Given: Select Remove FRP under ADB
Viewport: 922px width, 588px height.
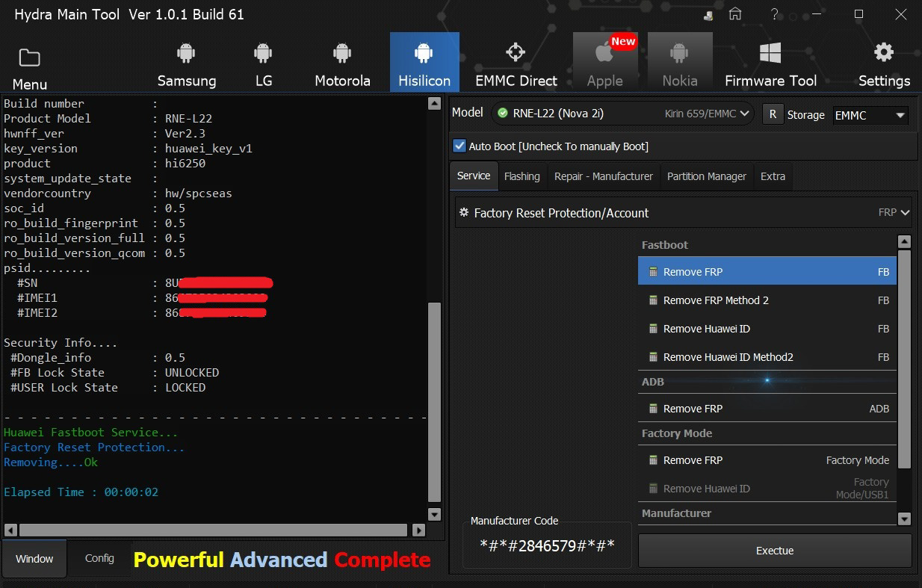Looking at the screenshot, I should pos(767,409).
